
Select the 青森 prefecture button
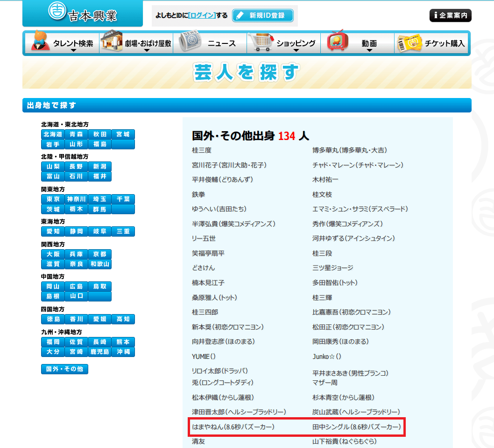coord(76,134)
